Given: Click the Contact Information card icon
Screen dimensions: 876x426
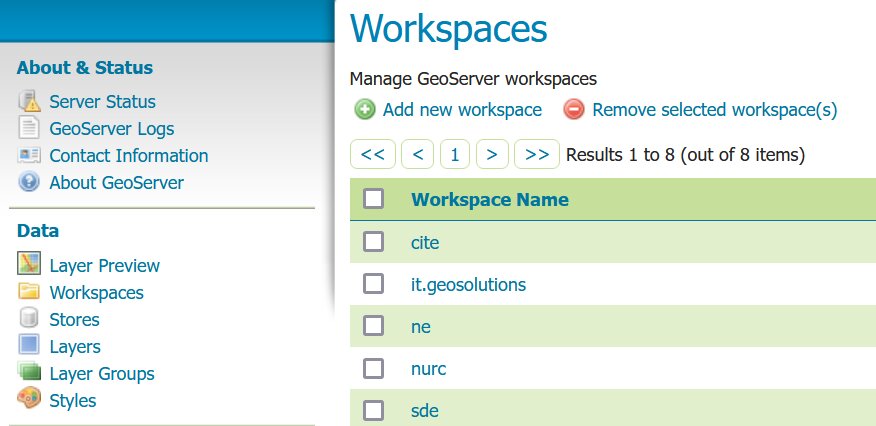Looking at the screenshot, I should coord(29,155).
